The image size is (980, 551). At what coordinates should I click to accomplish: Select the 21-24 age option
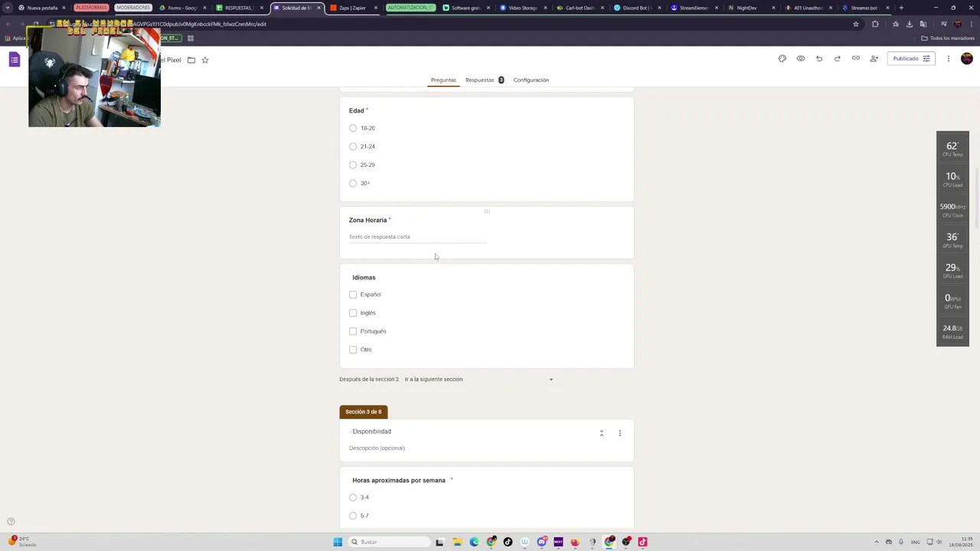[353, 147]
